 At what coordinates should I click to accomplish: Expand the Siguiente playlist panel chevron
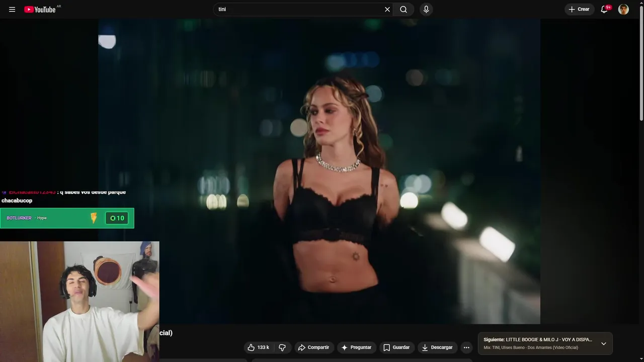pyautogui.click(x=604, y=344)
